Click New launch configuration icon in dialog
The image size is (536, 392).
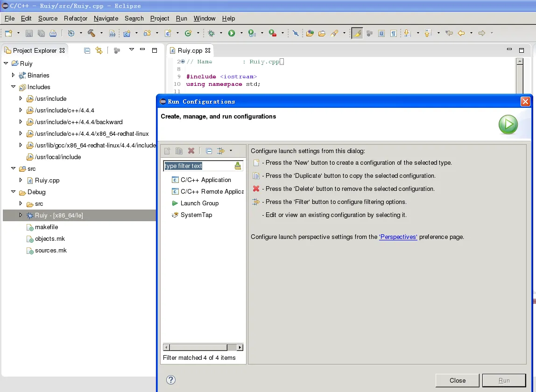pyautogui.click(x=167, y=151)
